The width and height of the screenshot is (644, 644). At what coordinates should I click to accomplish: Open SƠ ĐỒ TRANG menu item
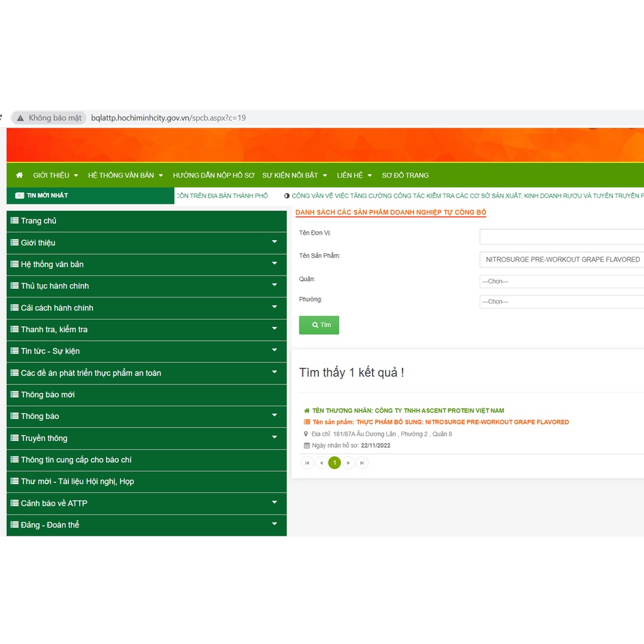click(405, 175)
